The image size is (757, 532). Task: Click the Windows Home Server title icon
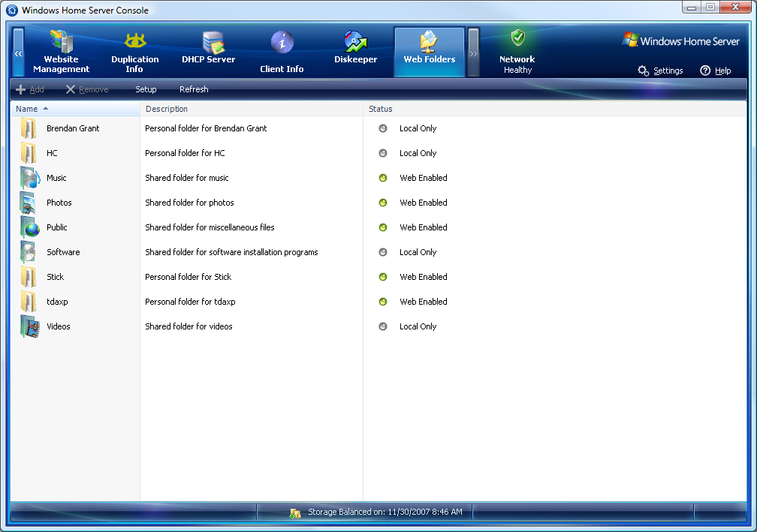pos(12,10)
